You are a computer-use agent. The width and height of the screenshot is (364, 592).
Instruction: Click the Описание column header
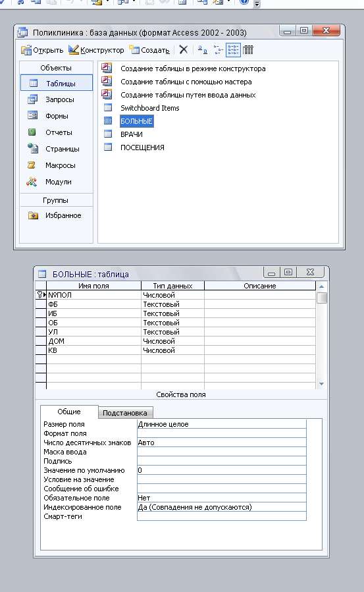(x=260, y=286)
